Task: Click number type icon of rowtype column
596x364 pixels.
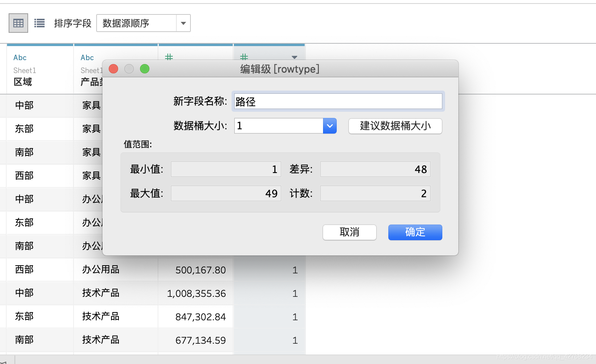Action: point(244,57)
